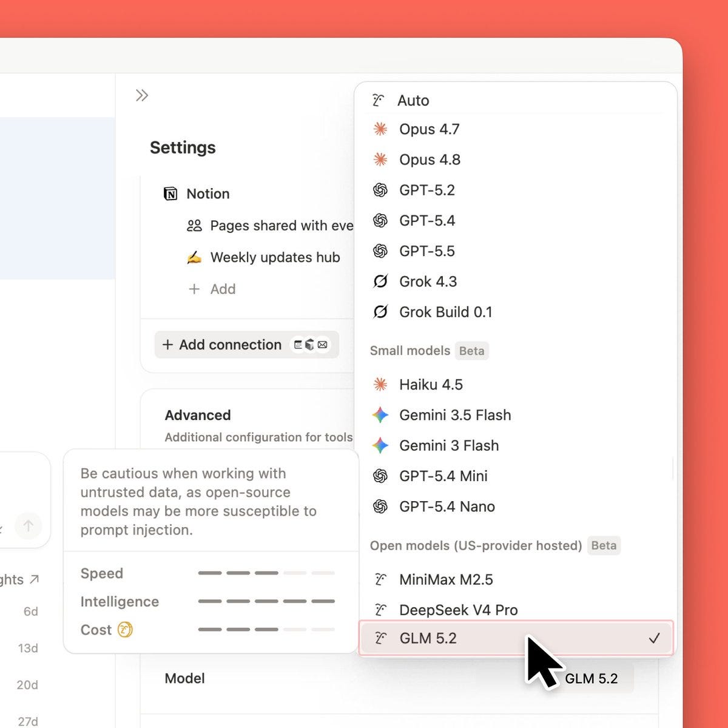728x728 pixels.
Task: Click the Cost rating bar
Action: [266, 629]
